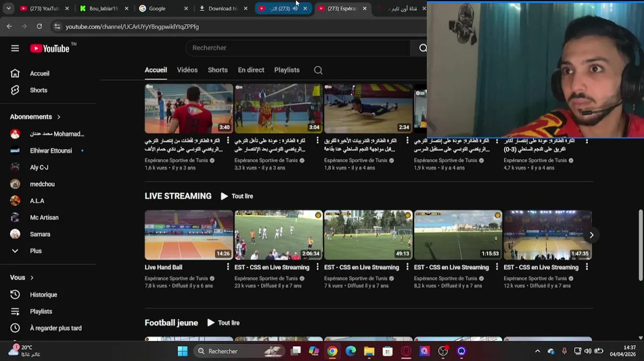Open the 1:15:53 EST - CSS stream thumbnail
The image size is (644, 361).
458,235
